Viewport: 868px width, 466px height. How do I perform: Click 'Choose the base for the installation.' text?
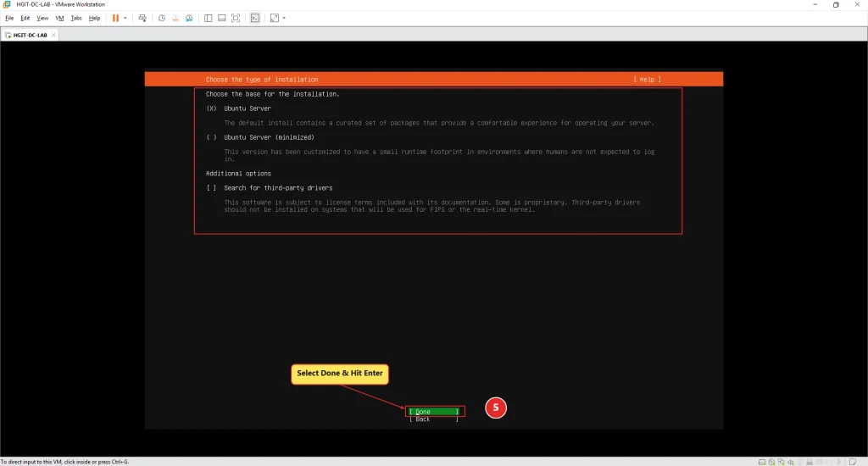click(273, 94)
